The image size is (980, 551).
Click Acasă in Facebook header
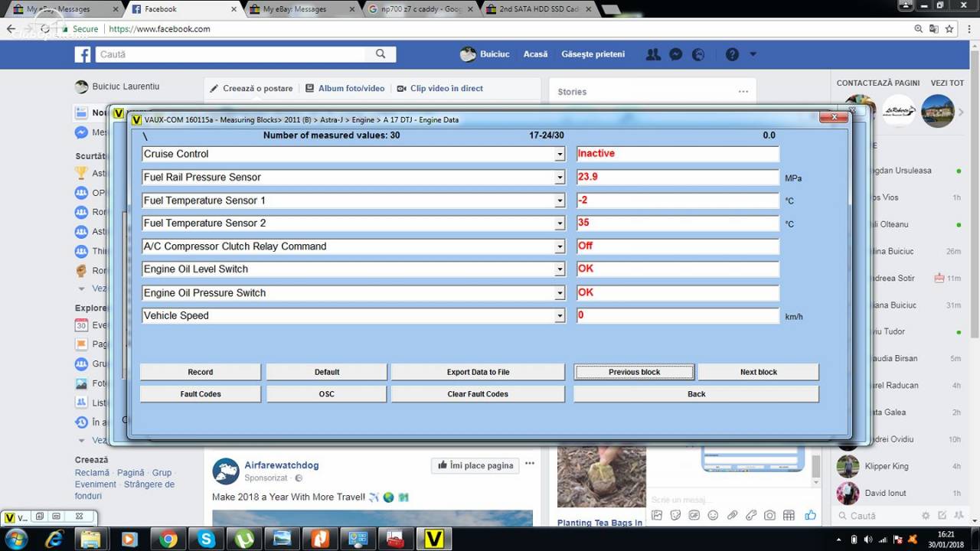coord(535,54)
